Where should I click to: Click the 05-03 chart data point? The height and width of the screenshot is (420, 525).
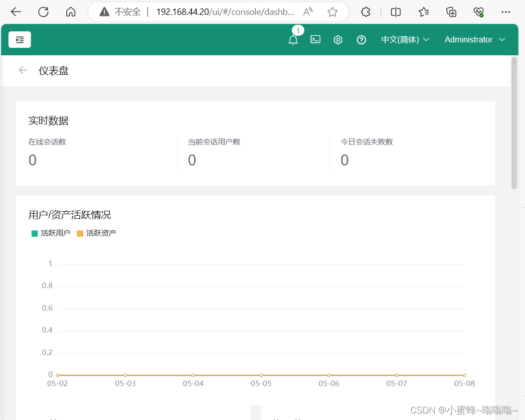(x=126, y=375)
